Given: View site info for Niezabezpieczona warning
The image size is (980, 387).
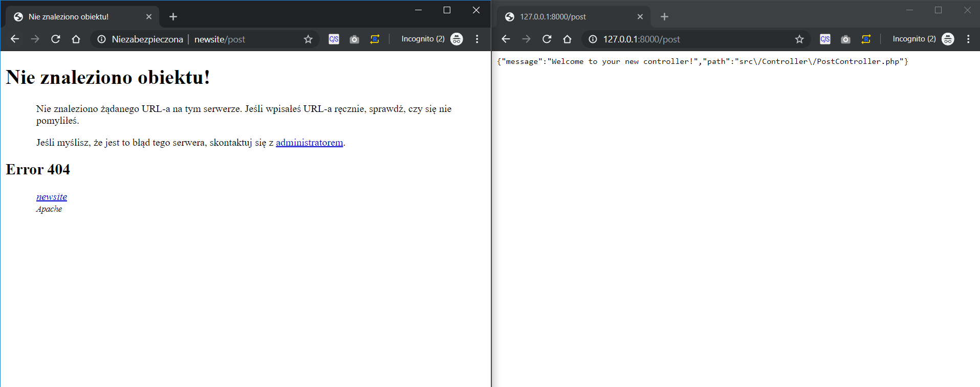Looking at the screenshot, I should (x=102, y=39).
